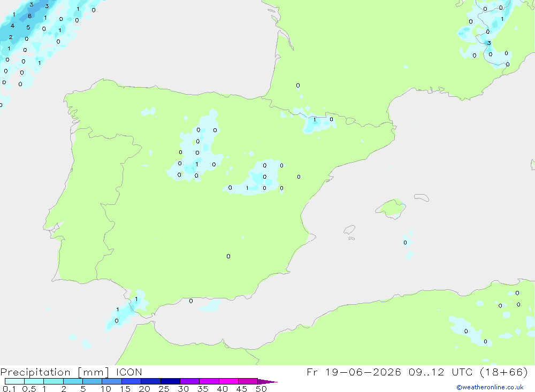Click the '6' precipitation value on map
Image resolution: width=535 pixels, height=392 pixels.
[29, 16]
